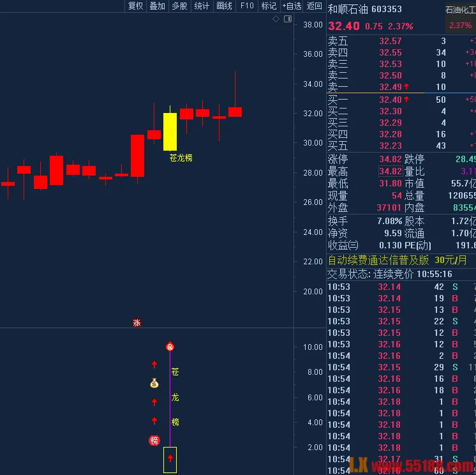
Task: Click the red arrow inside yellow box
Action: [170, 458]
